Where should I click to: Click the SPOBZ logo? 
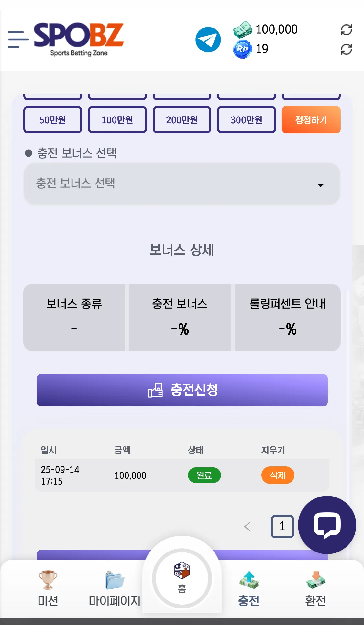point(79,39)
